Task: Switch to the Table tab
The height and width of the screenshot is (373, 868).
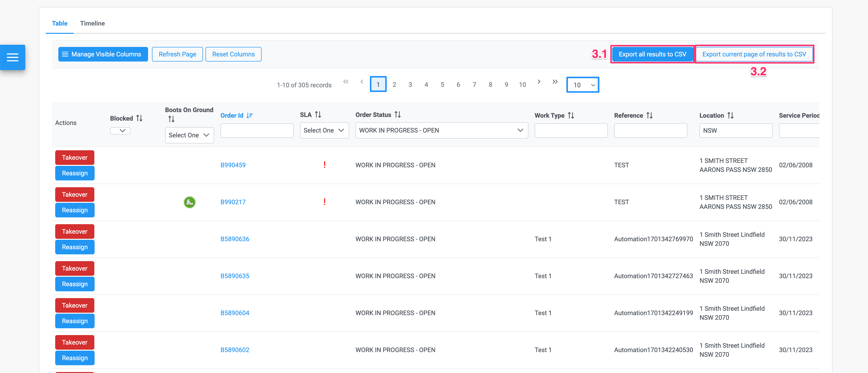Action: pyautogui.click(x=60, y=23)
